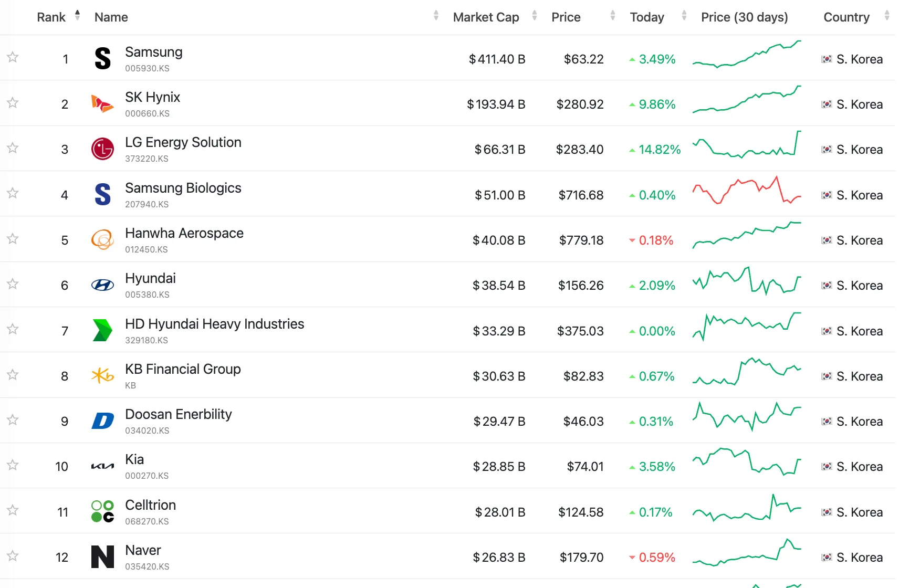Image resolution: width=899 pixels, height=588 pixels.
Task: Click the Name column sort arrows
Action: pos(436,16)
